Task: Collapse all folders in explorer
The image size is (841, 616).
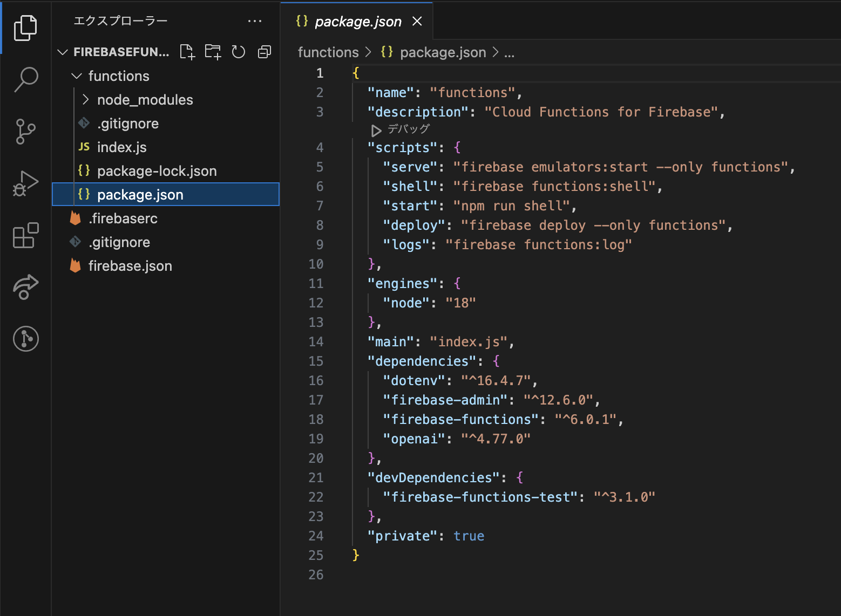Action: [x=264, y=52]
